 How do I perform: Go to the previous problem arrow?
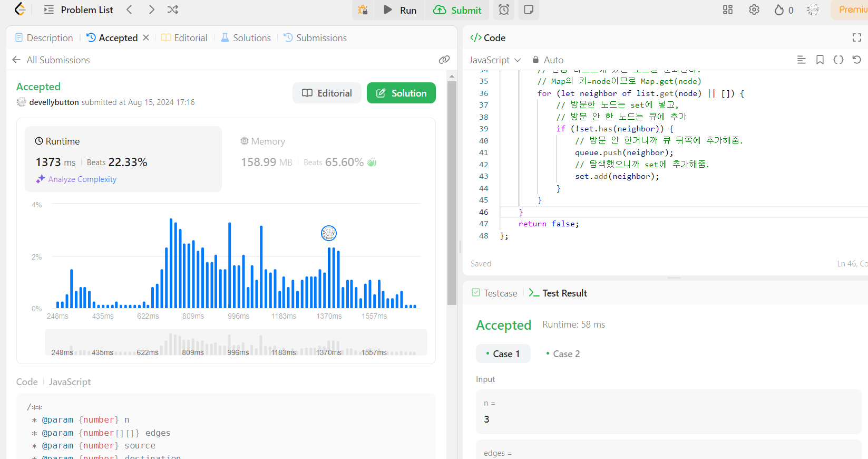[129, 9]
